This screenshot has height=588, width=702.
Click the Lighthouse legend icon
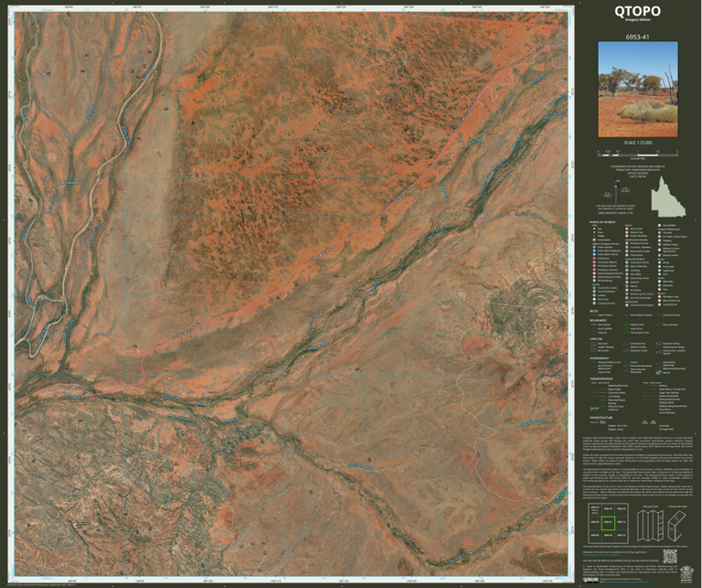click(x=659, y=271)
